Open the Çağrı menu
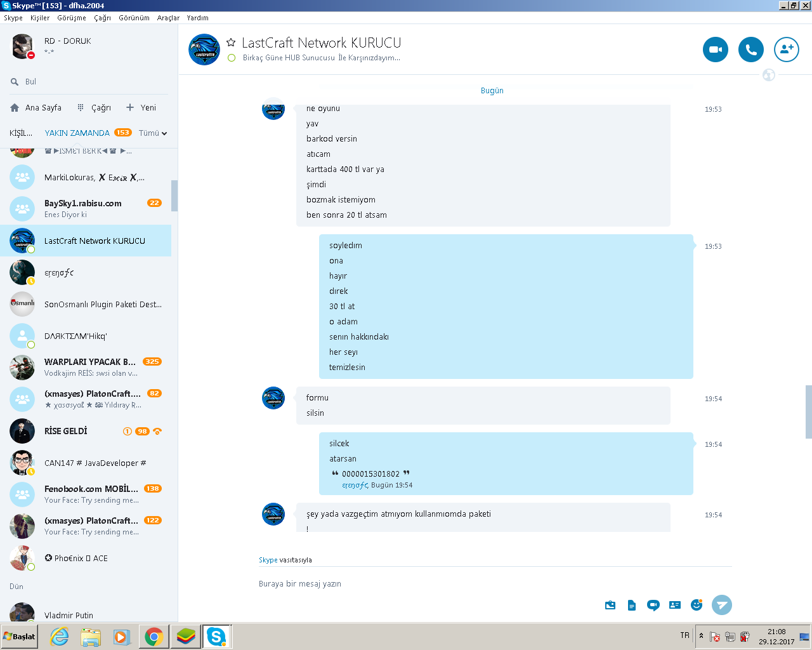This screenshot has width=812, height=650. click(103, 18)
